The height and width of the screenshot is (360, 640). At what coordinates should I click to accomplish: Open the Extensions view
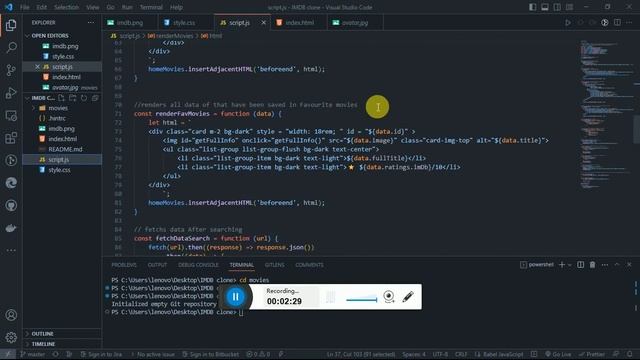(x=11, y=138)
